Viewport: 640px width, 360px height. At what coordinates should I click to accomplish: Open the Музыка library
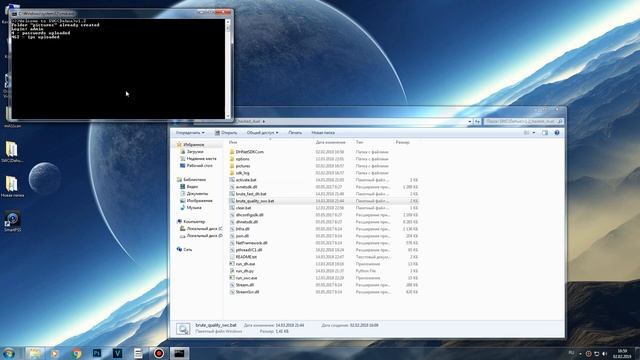194,208
